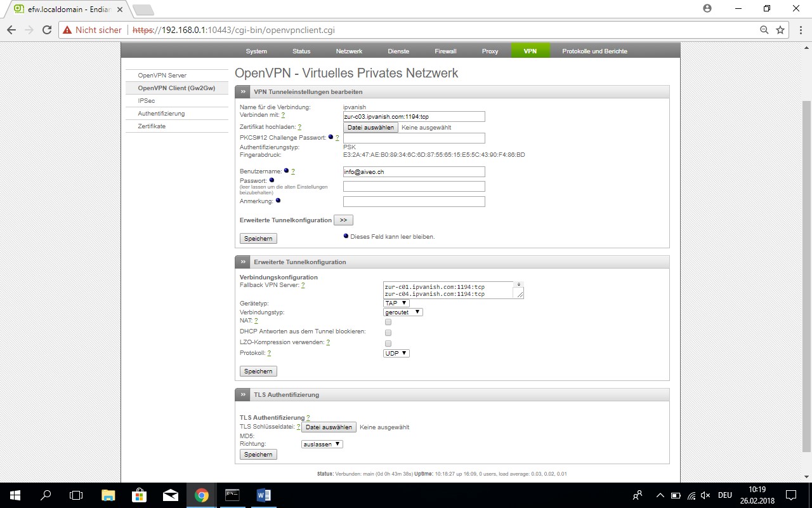Open Word from the taskbar

(263, 495)
